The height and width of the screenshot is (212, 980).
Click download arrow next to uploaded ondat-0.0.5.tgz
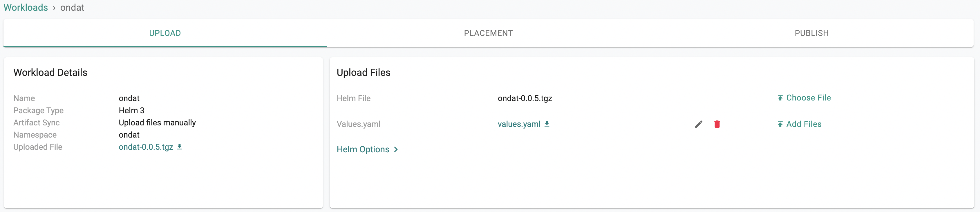tap(180, 147)
